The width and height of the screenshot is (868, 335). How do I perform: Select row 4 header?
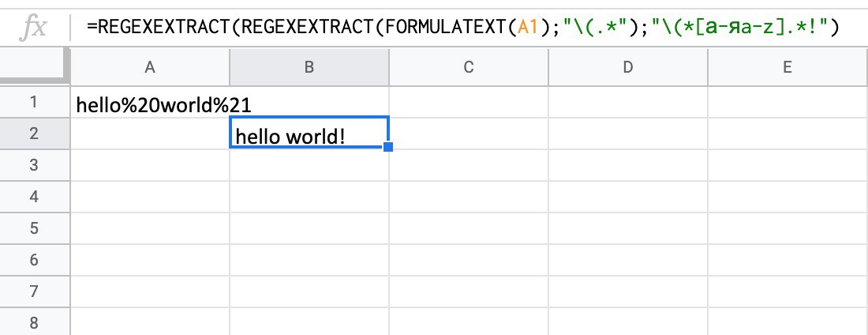(34, 197)
